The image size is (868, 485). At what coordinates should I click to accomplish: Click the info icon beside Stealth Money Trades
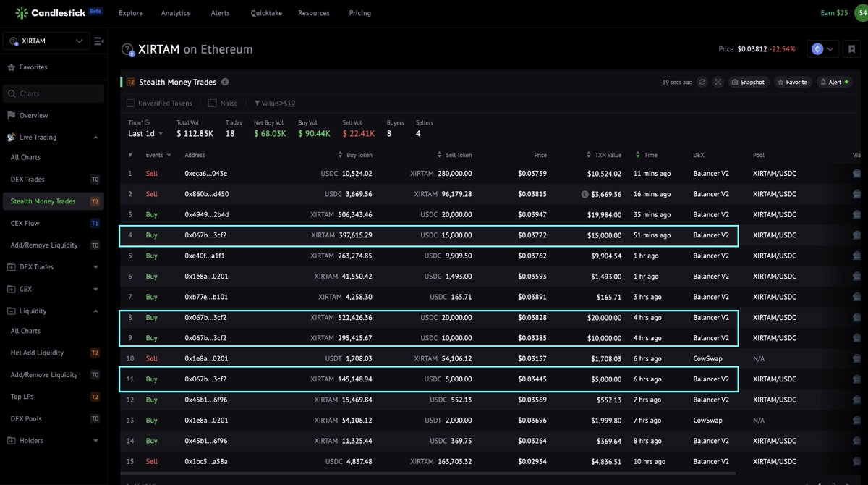click(225, 82)
